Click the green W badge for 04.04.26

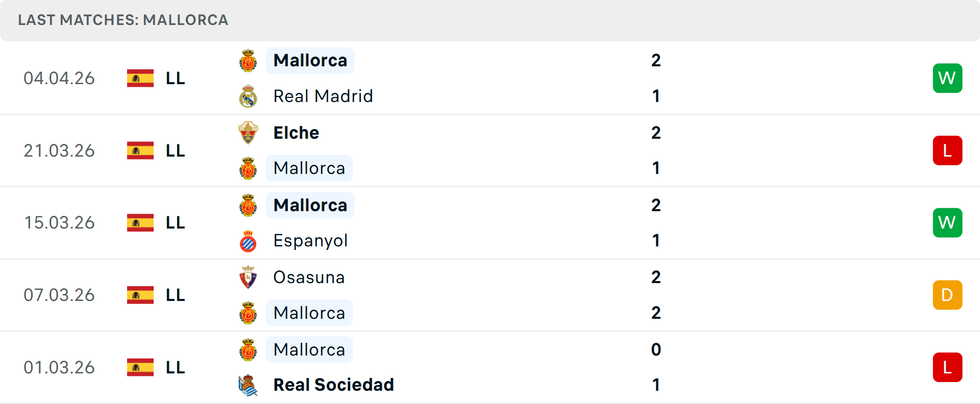pos(947,78)
